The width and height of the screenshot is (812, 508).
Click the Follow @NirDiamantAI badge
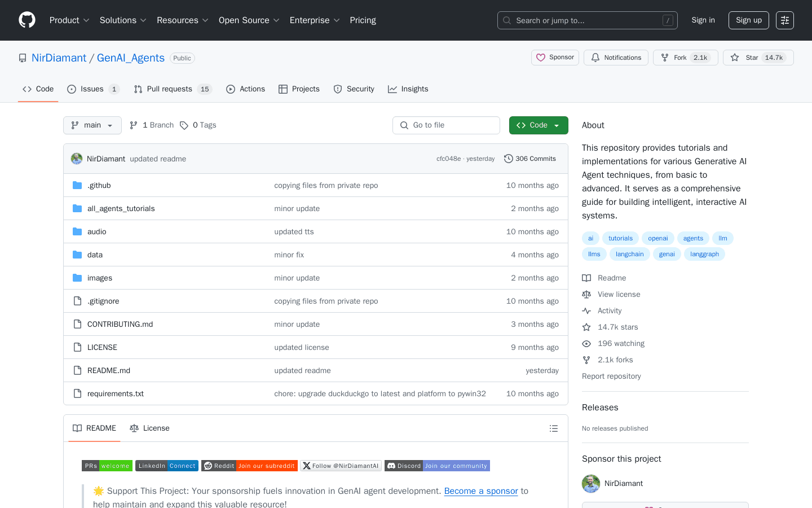point(341,466)
